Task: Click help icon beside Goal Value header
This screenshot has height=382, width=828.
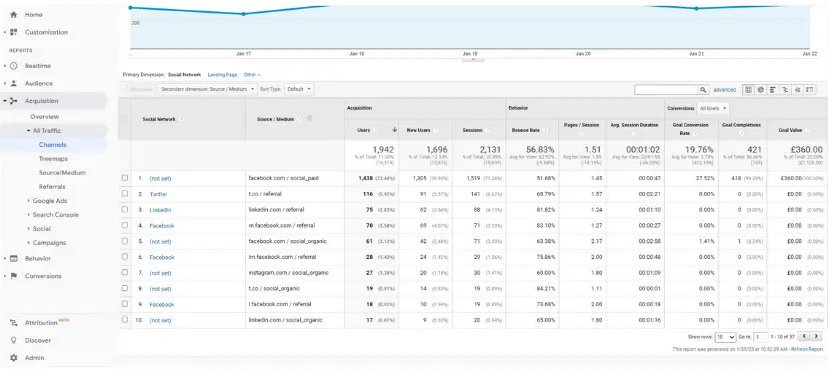Action: click(x=807, y=129)
